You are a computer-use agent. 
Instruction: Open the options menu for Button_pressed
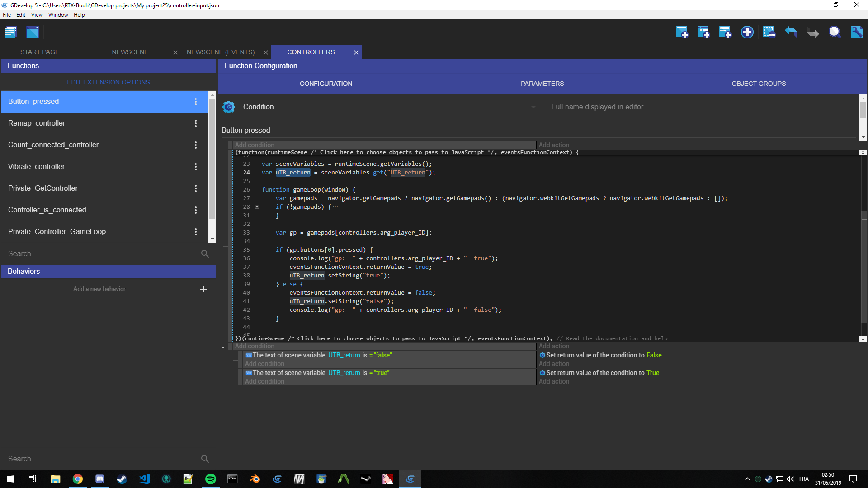point(196,102)
